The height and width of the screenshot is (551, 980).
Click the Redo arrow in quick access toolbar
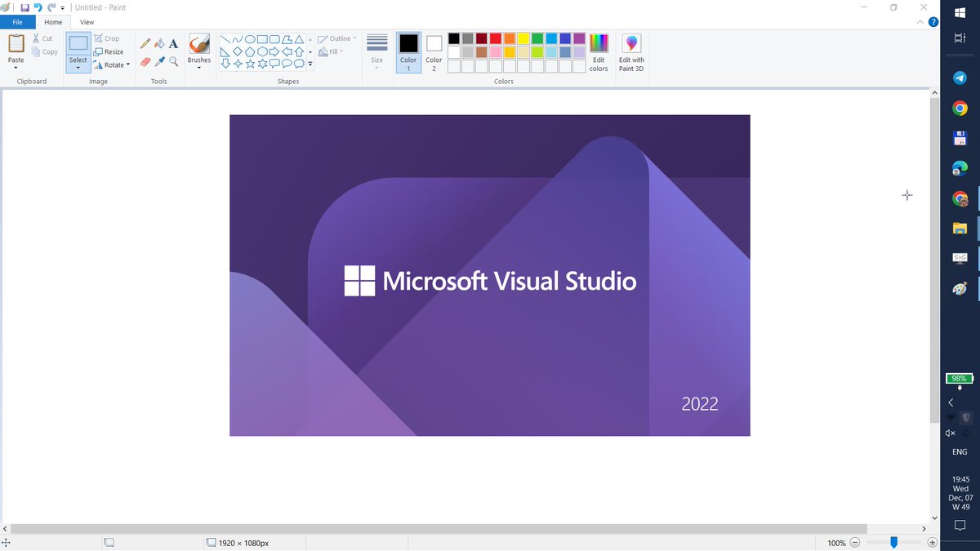click(51, 7)
